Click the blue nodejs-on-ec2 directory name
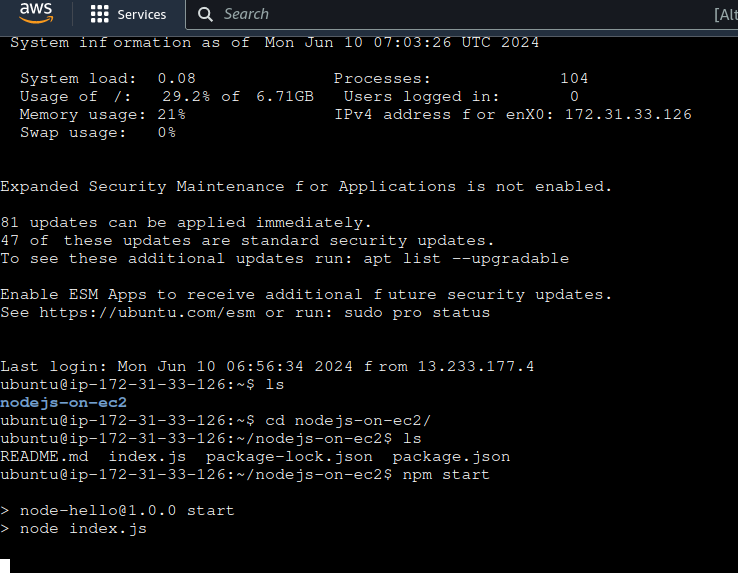Image resolution: width=738 pixels, height=573 pixels. 64,403
